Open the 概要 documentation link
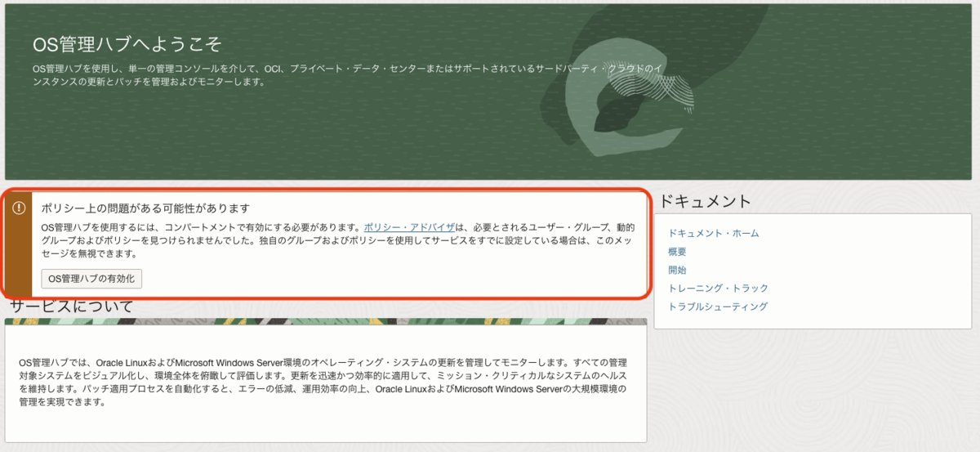980x452 pixels. pyautogui.click(x=677, y=252)
